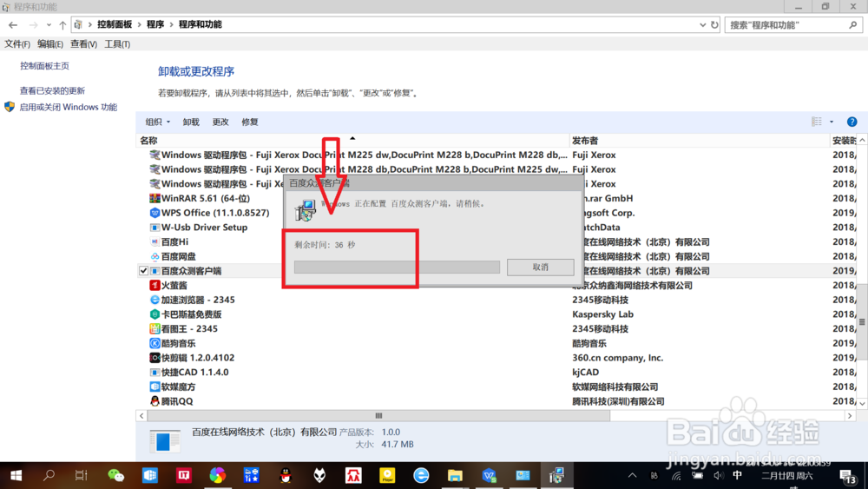Image resolution: width=868 pixels, height=489 pixels.
Task: Click the back navigation arrow
Action: [13, 25]
